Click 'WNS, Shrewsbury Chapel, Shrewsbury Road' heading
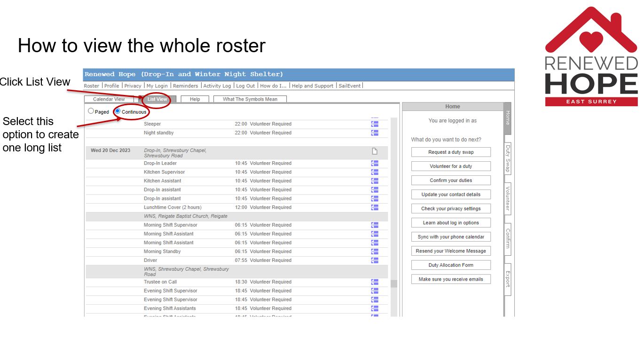 coord(187,272)
